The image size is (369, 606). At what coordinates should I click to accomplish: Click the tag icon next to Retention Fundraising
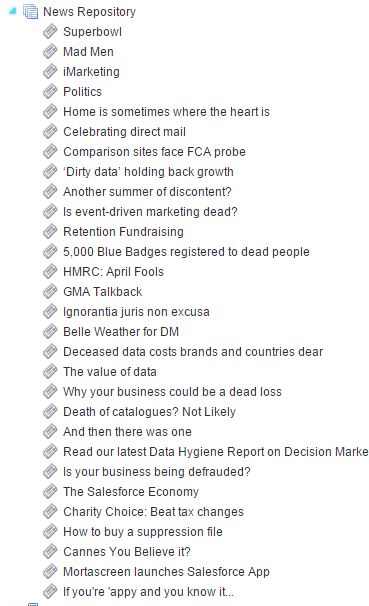pyautogui.click(x=50, y=232)
